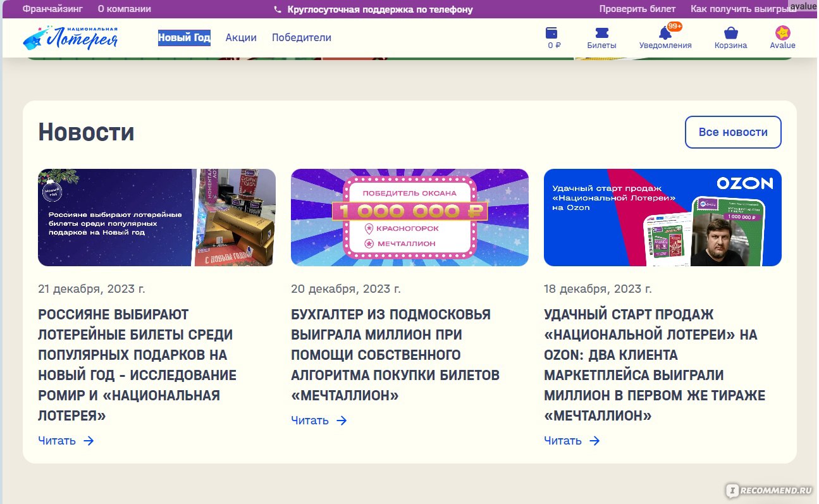Open О компании in the top bar

125,9
